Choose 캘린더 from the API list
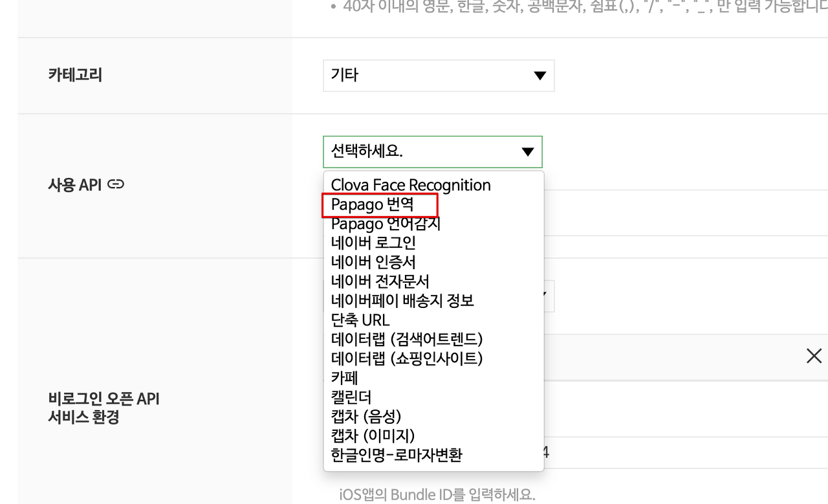The width and height of the screenshot is (828, 504). (351, 397)
